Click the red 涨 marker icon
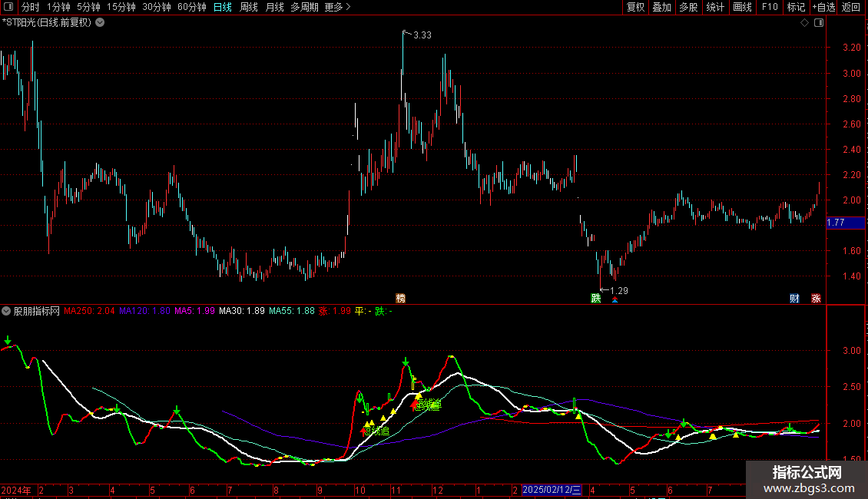The image size is (868, 499). pos(816,298)
